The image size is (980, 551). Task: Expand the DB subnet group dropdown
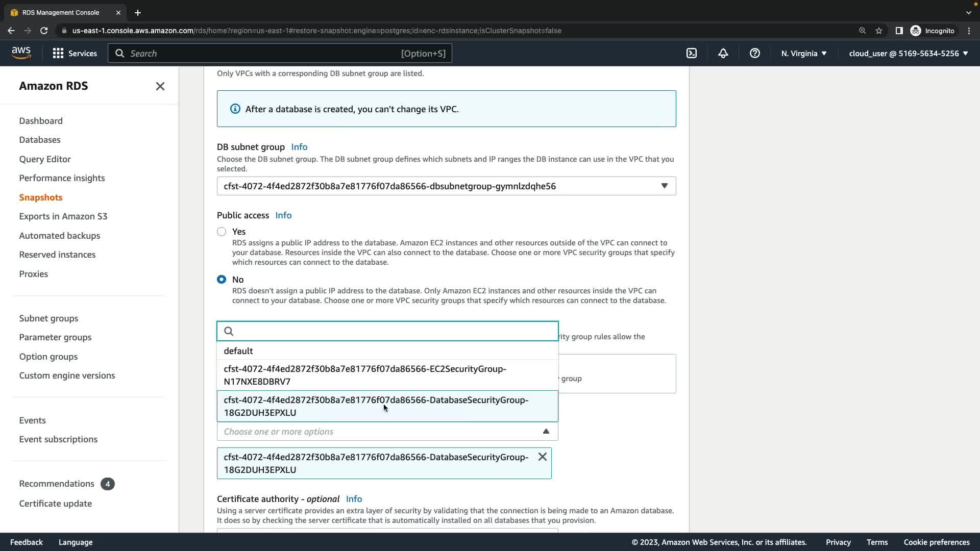[446, 186]
